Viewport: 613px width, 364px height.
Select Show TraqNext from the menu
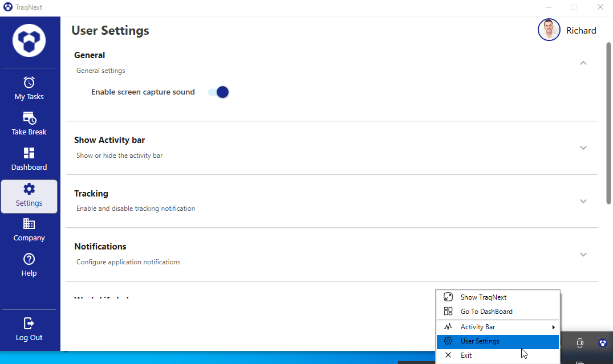[x=484, y=297]
